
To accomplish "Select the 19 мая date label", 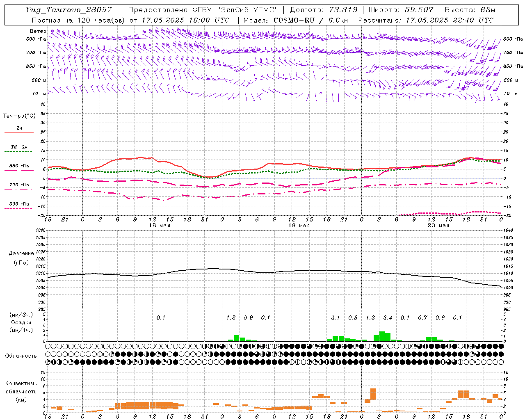I will pyautogui.click(x=299, y=226).
